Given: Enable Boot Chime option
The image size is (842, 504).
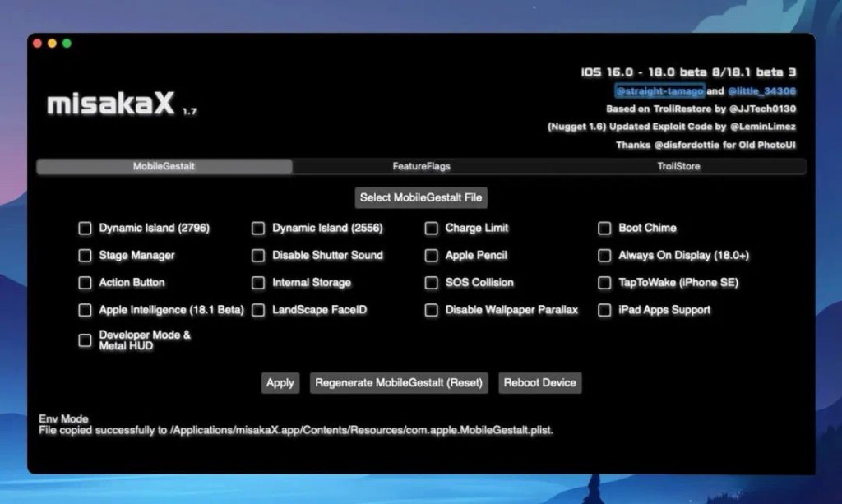Looking at the screenshot, I should click(604, 229).
